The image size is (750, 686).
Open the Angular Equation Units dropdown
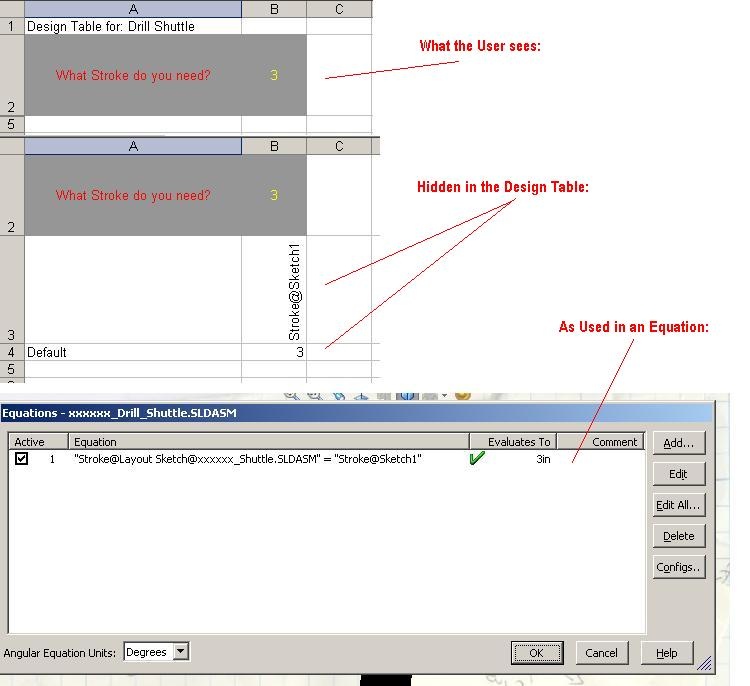coord(180,652)
